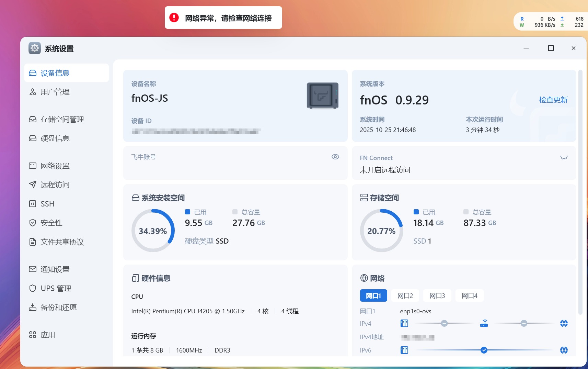This screenshot has height=369, width=588.
Task: Open 网络设置 from the sidebar
Action: pos(55,166)
